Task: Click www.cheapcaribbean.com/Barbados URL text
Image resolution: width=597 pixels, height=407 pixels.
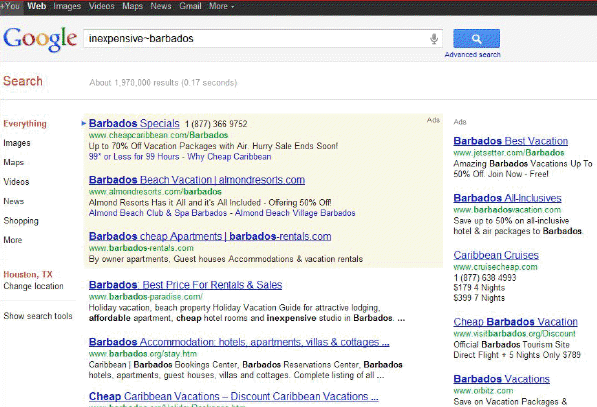Action: pos(158,135)
